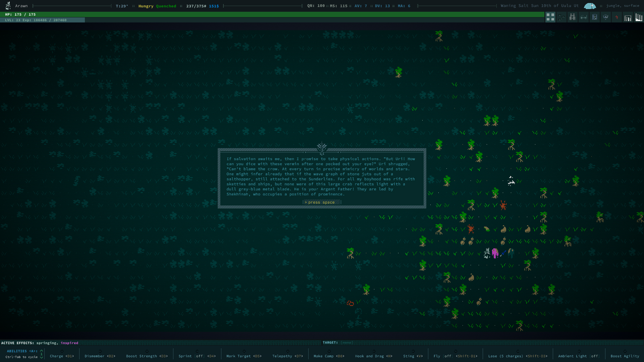
Task: Cycle abilities down with the down arrow
Action: click(42, 357)
